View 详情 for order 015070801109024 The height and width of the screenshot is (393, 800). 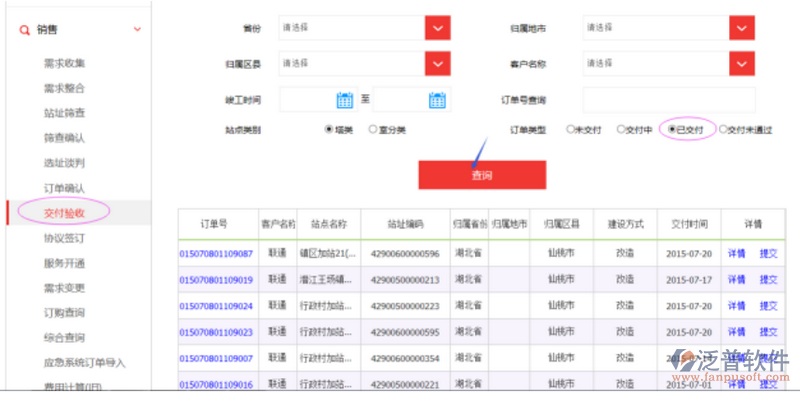tap(736, 306)
